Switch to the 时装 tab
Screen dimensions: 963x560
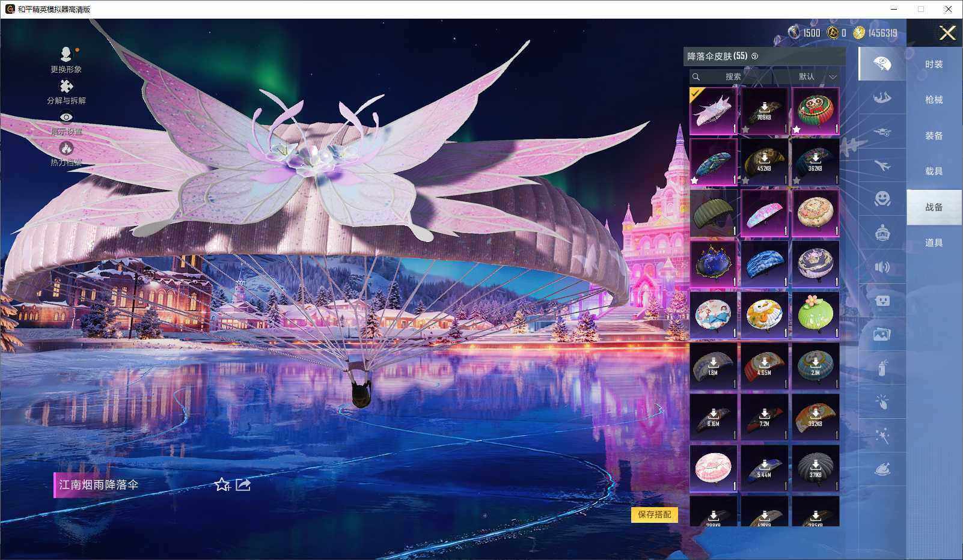(x=934, y=64)
